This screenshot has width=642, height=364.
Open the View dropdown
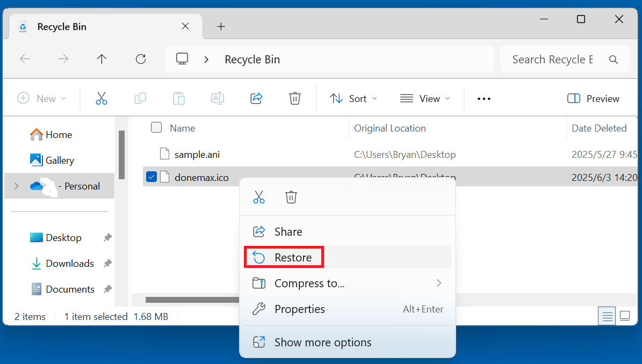425,99
